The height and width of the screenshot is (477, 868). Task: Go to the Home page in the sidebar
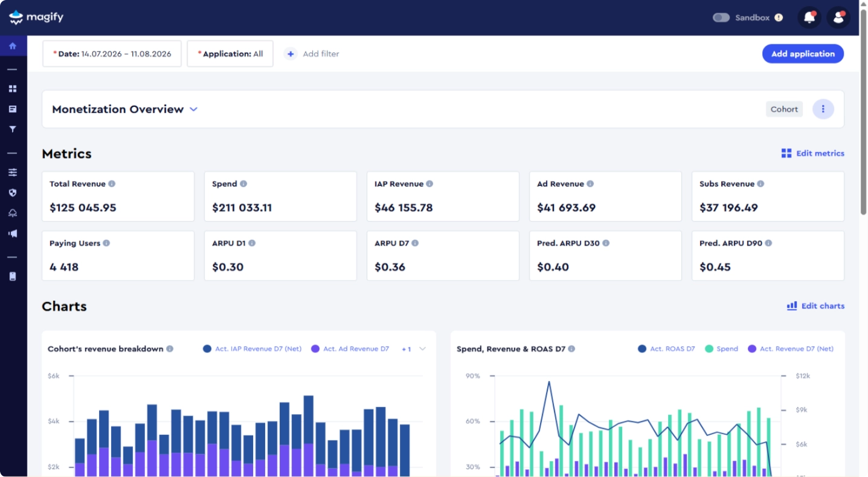click(13, 46)
